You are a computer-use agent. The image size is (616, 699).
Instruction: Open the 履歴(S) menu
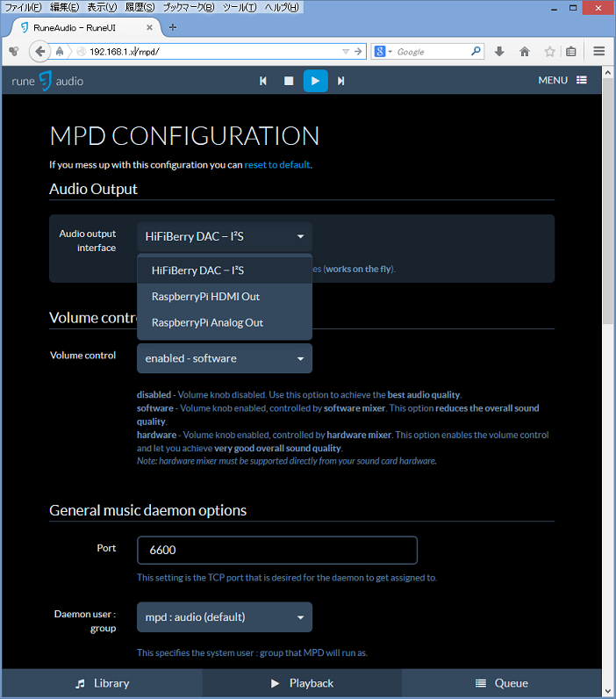click(140, 7)
